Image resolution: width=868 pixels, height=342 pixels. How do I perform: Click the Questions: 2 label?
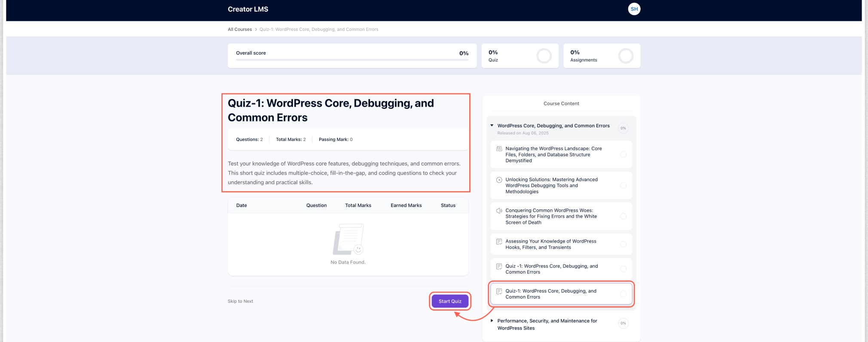249,139
